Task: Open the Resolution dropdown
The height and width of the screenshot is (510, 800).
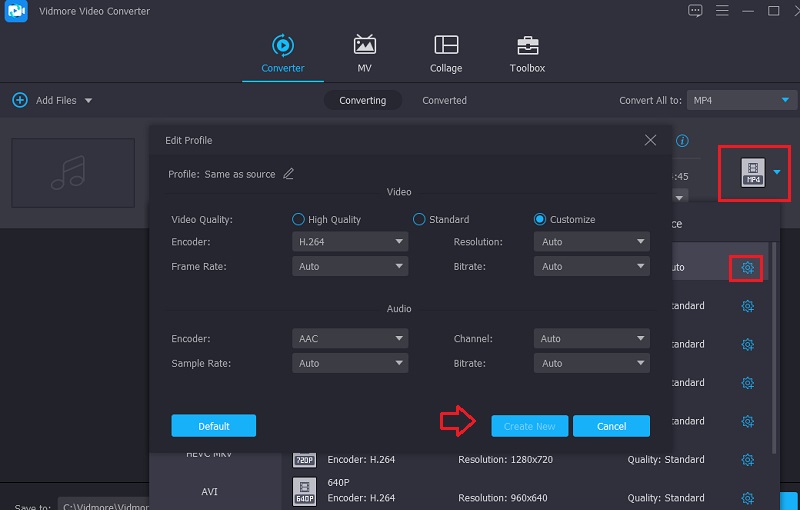Action: [x=592, y=242]
